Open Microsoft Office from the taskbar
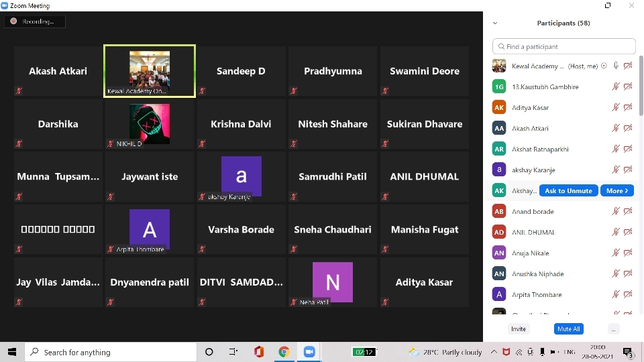 click(x=259, y=352)
